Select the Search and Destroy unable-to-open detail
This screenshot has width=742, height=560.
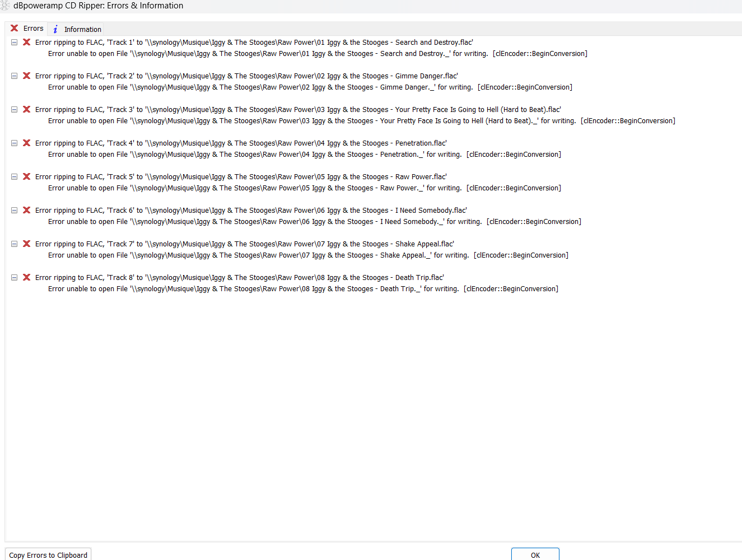(x=317, y=54)
